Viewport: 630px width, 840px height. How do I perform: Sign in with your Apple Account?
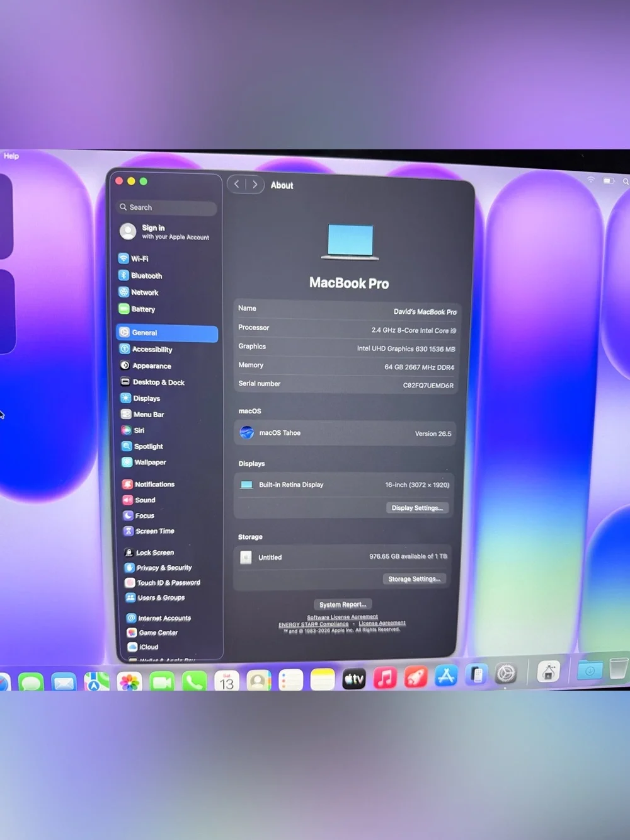point(165,232)
